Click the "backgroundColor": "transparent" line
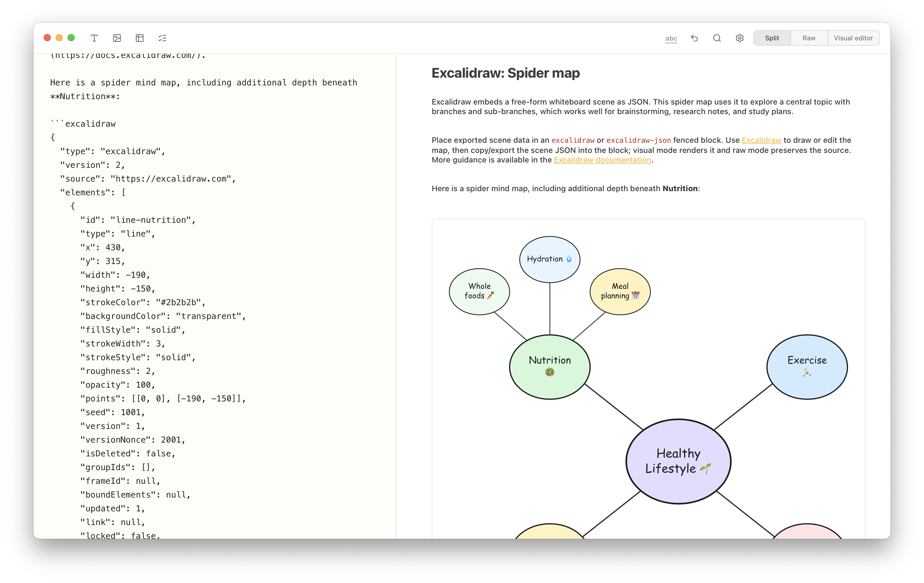This screenshot has width=924, height=583. (x=163, y=316)
